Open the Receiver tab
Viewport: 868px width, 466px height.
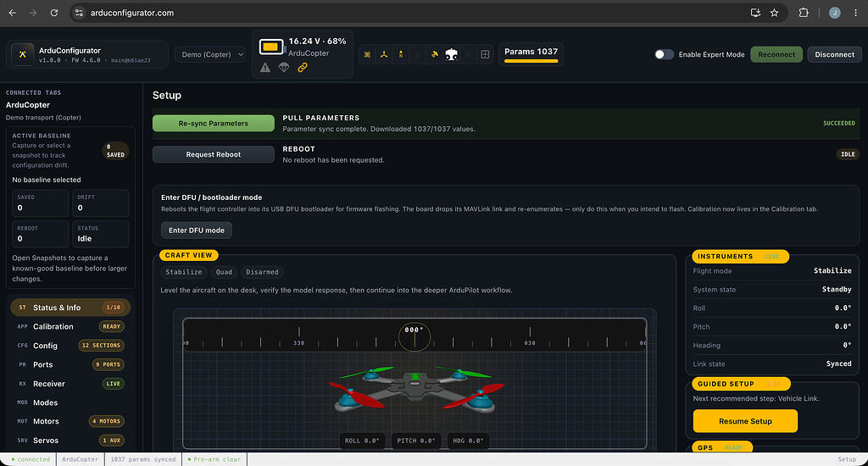coord(70,384)
